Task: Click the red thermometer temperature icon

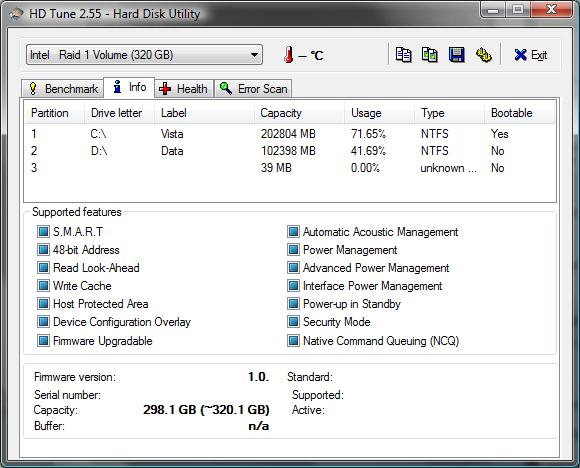Action: point(289,55)
